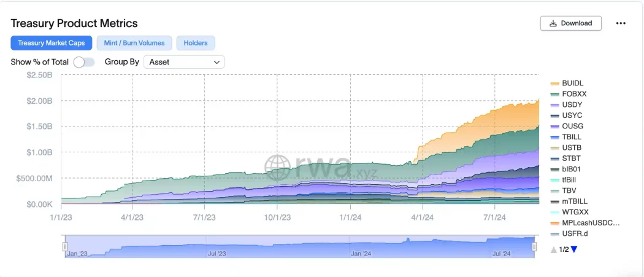The width and height of the screenshot is (644, 277).
Task: Click the MPLcashUSDC legend entry
Action: 591,223
